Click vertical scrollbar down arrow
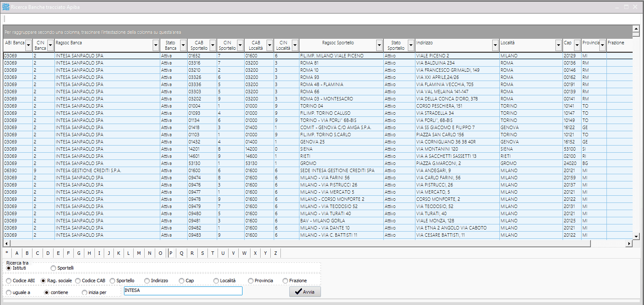The height and width of the screenshot is (305, 644). click(636, 236)
